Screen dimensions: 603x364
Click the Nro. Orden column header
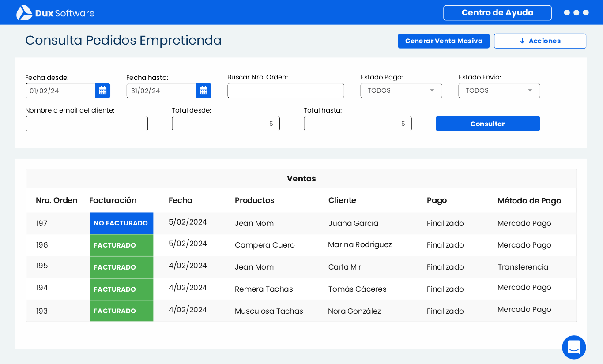coord(57,200)
